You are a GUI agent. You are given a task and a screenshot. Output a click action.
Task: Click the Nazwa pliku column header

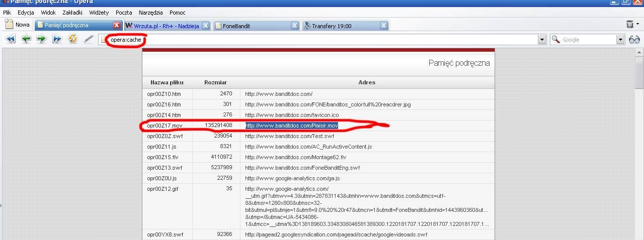(167, 82)
